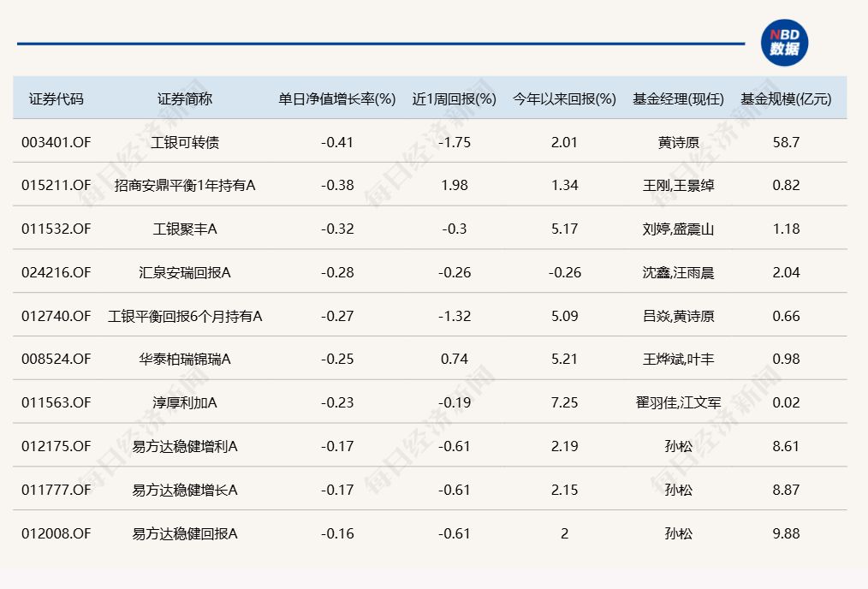Click weekly return -1.75
Screen dimensions: 868x589
[455, 142]
